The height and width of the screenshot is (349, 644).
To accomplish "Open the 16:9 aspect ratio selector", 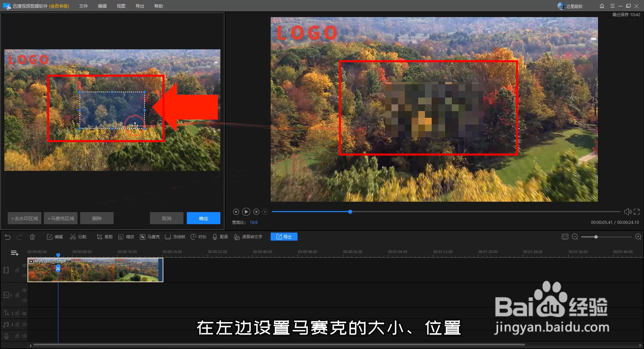I will point(254,222).
